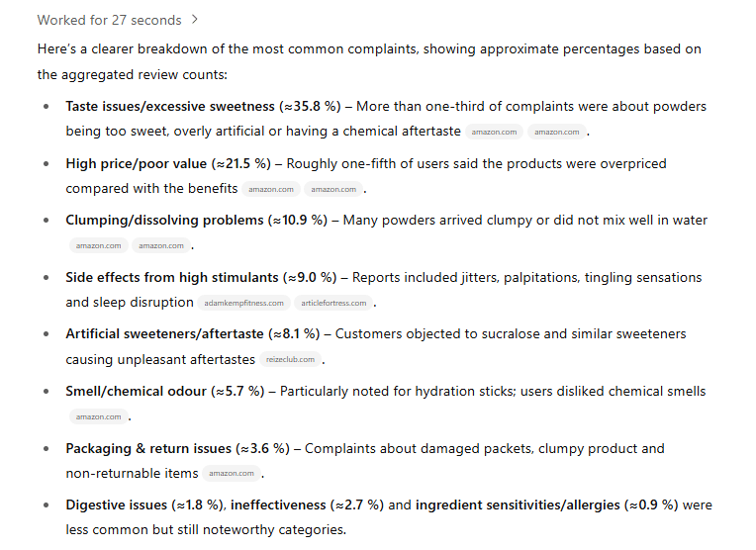Visit the articlefortress.com citation
The height and width of the screenshot is (550, 756).
tap(333, 304)
